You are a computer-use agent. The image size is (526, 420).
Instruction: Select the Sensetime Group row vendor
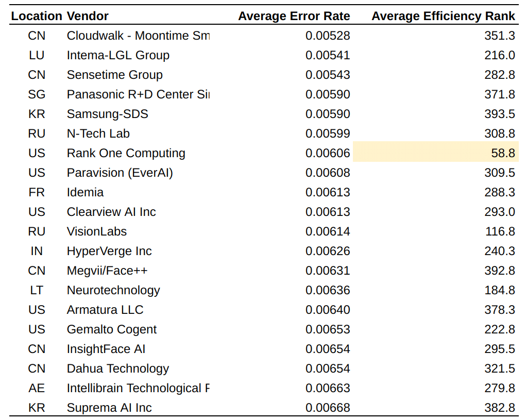pyautogui.click(x=114, y=75)
